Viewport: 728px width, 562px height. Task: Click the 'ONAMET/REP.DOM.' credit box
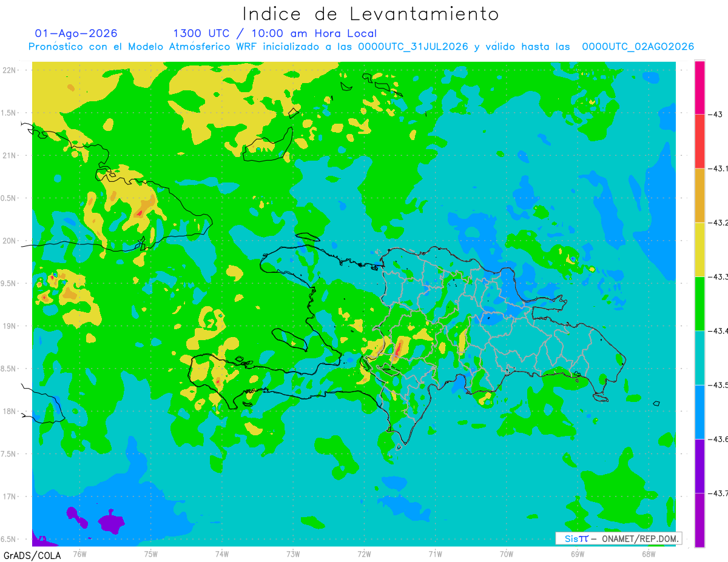point(619,538)
